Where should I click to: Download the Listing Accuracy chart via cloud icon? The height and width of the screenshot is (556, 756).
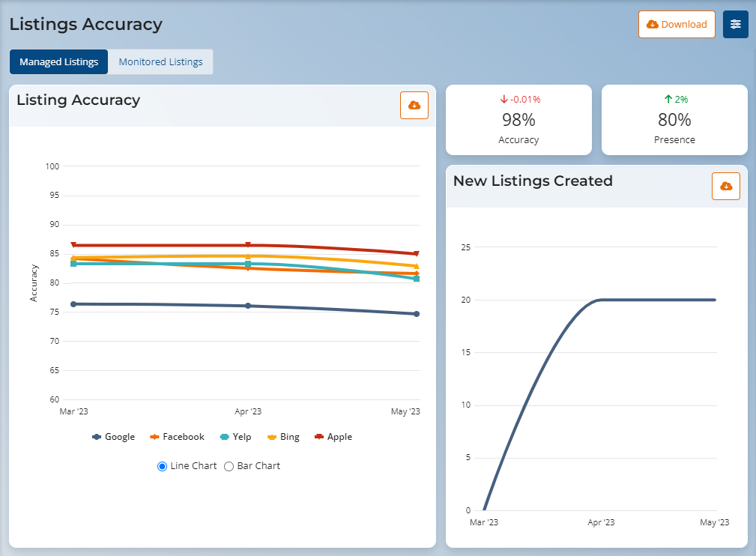[414, 106]
